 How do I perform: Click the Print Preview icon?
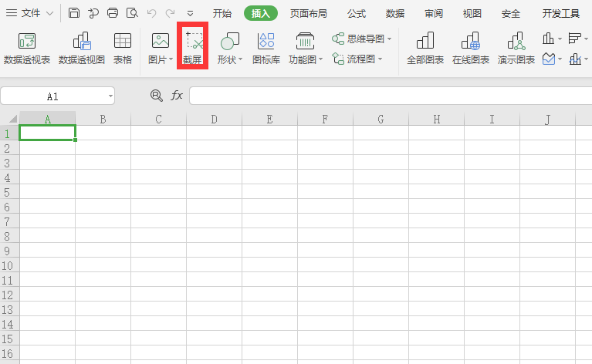pyautogui.click(x=132, y=13)
